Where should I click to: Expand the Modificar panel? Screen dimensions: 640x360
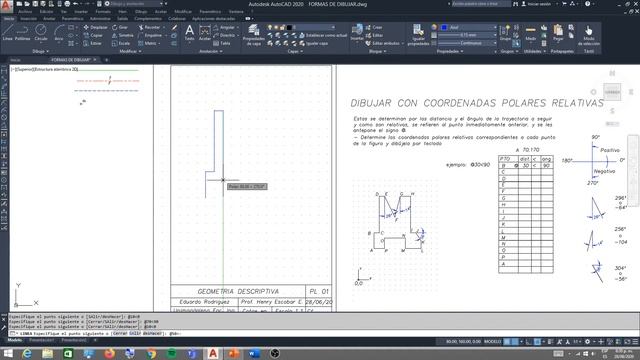click(130, 51)
